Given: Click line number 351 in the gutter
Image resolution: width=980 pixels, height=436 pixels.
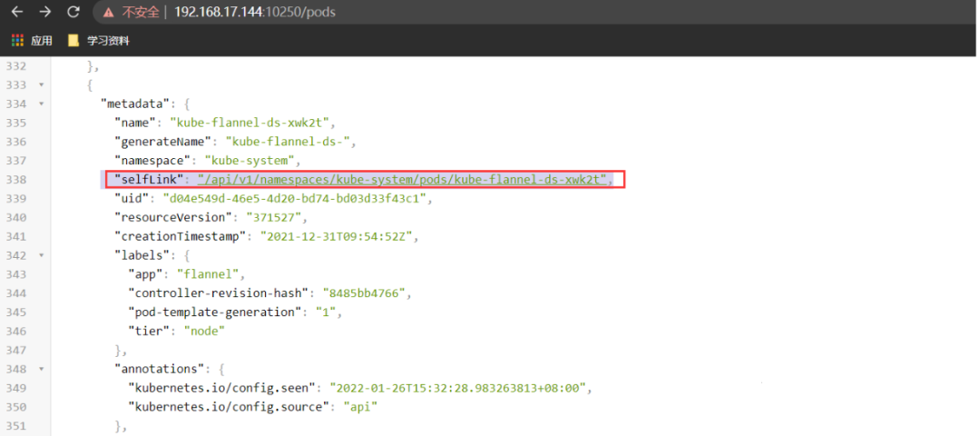Looking at the screenshot, I should click(x=15, y=426).
